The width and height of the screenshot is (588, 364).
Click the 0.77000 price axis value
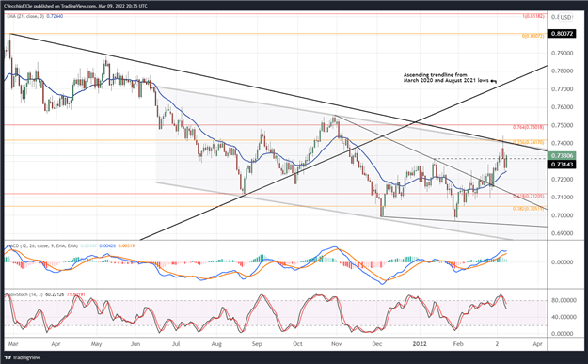(x=562, y=89)
